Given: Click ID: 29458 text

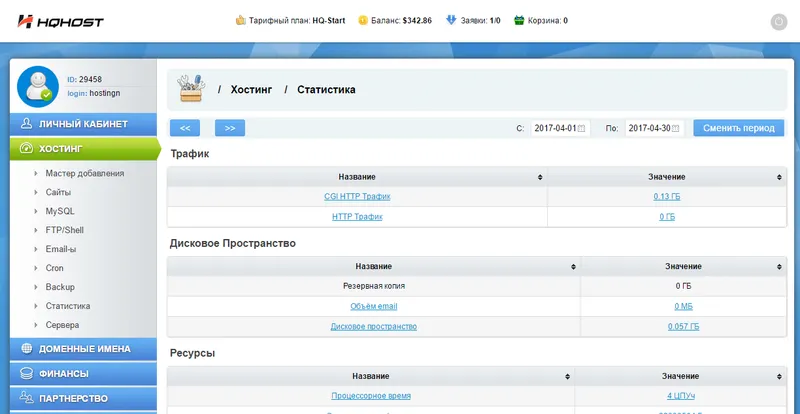Looking at the screenshot, I should click(85, 80).
